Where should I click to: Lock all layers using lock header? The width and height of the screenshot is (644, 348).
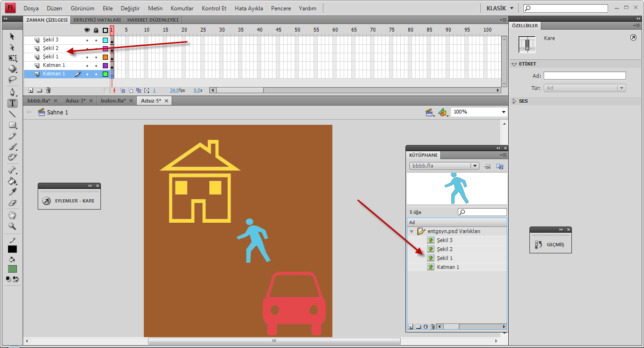96,30
